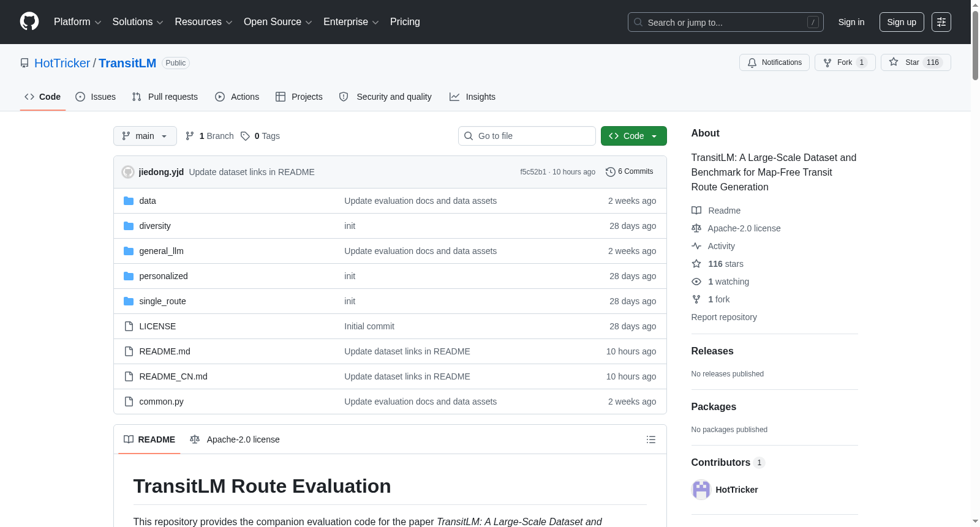
Task: Click the Sign in link
Action: coord(851,22)
